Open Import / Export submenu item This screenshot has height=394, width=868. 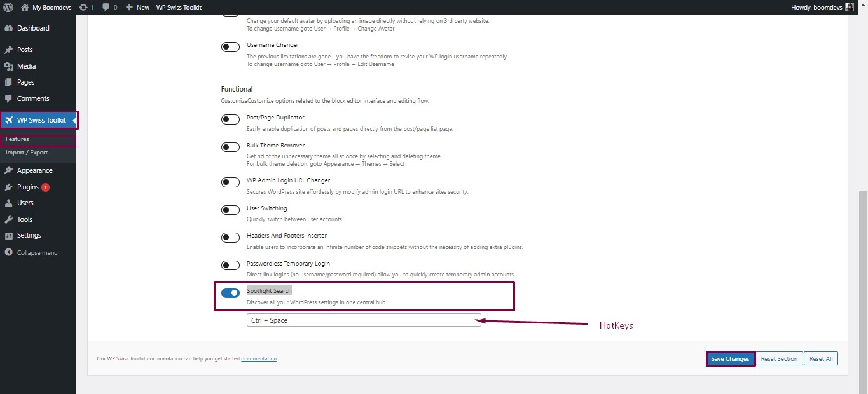[27, 153]
